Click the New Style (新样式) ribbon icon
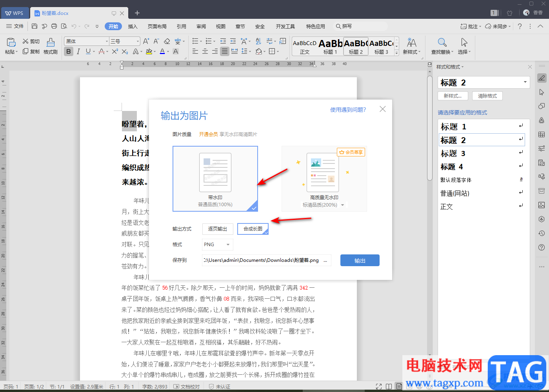The height and width of the screenshot is (392, 549). pyautogui.click(x=411, y=42)
